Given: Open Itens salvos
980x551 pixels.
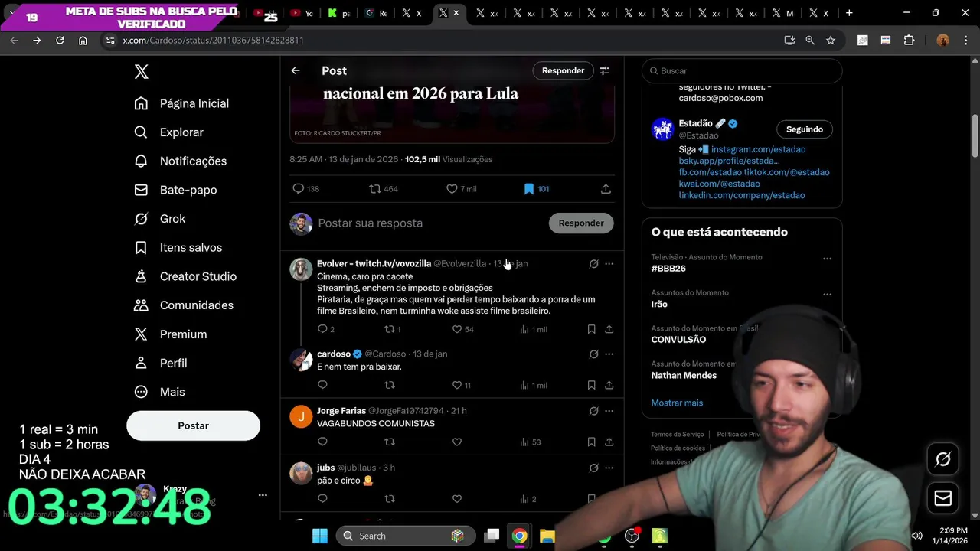Looking at the screenshot, I should coord(178,248).
